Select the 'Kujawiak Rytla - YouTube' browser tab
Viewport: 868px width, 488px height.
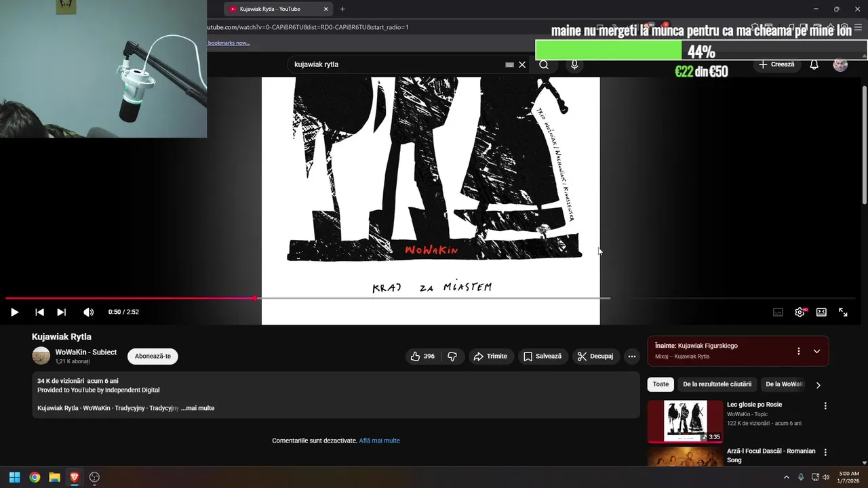tap(277, 9)
